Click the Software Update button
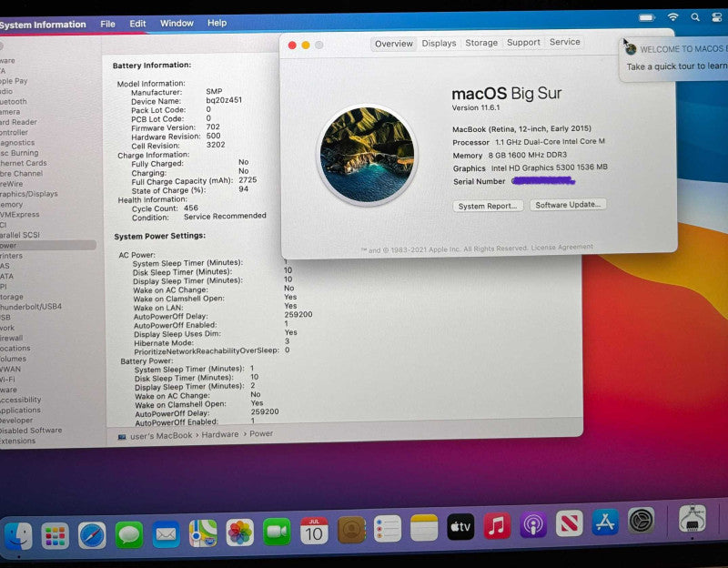 click(568, 204)
